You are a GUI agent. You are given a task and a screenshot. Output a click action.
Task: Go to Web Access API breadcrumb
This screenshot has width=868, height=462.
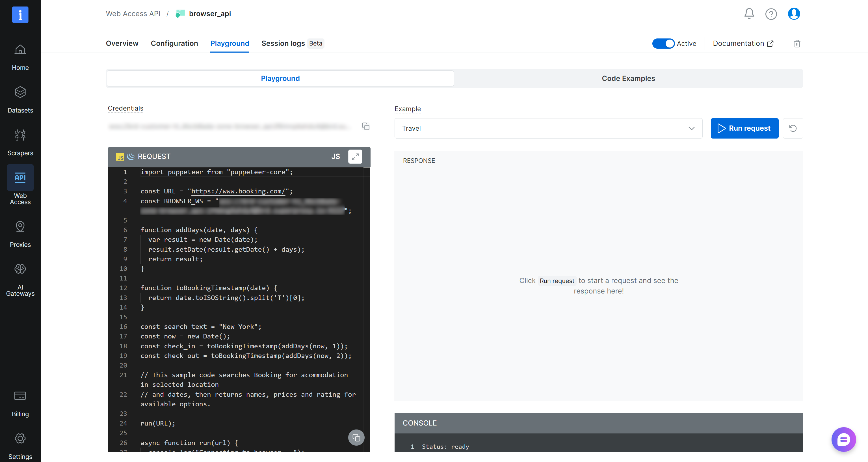pos(133,14)
